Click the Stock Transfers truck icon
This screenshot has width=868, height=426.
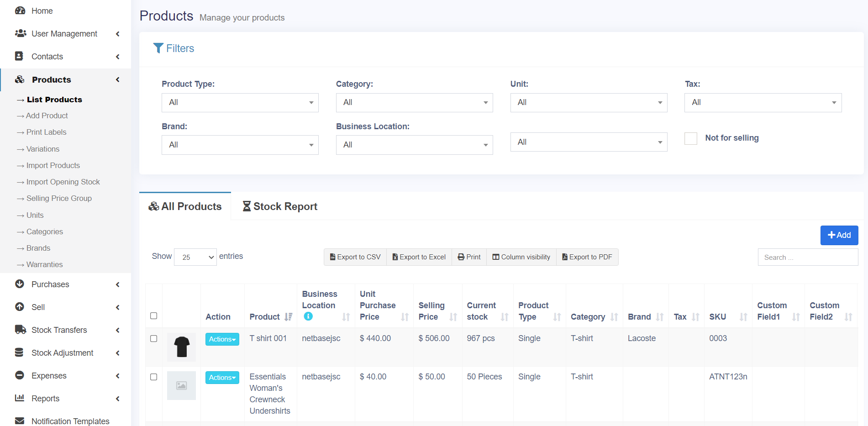[x=20, y=330]
